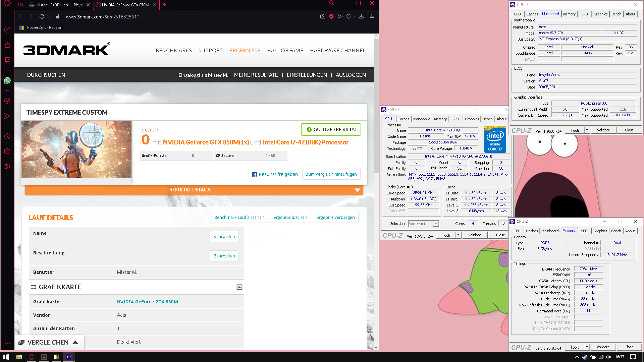Screen dimensions: 644x362
Task: Switch to MisterM.'s 3DMark11 browser tab
Action: coord(59,5)
